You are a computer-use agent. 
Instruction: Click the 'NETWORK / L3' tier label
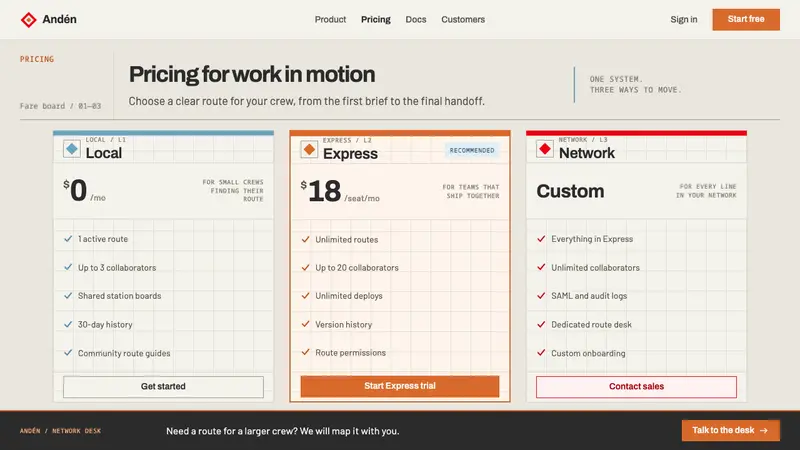[583, 140]
